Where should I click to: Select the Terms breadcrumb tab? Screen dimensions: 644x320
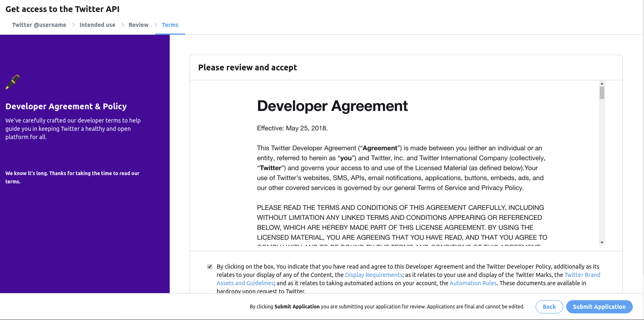(170, 25)
